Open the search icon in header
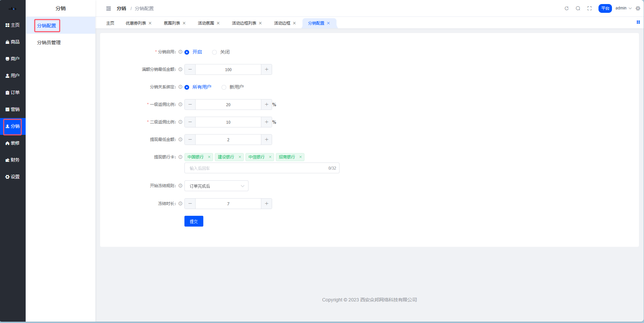This screenshot has width=644, height=323. pyautogui.click(x=578, y=8)
